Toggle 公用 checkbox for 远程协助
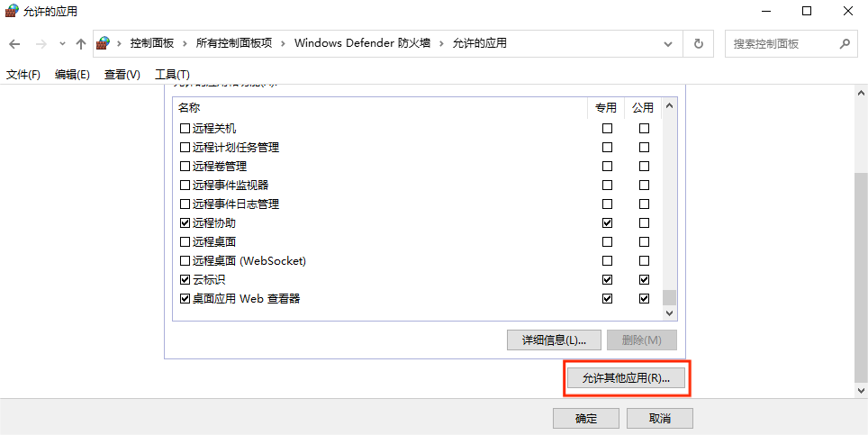 (644, 223)
